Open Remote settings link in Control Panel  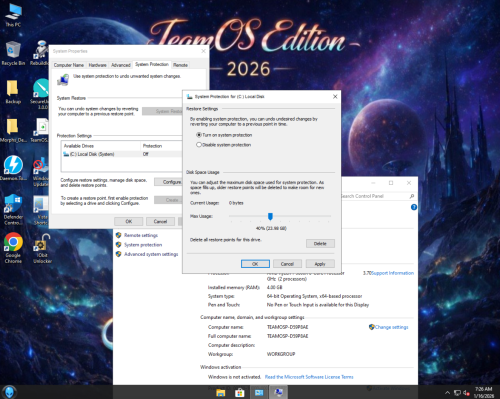tap(141, 235)
